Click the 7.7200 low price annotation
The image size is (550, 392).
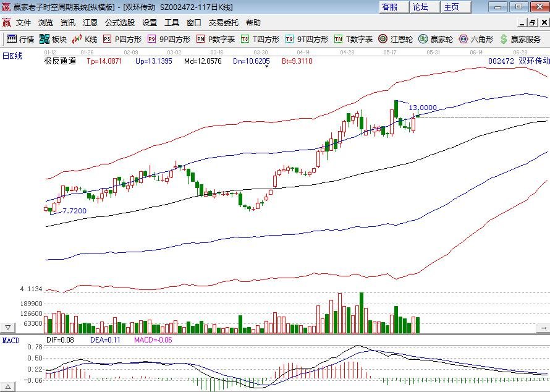point(74,211)
